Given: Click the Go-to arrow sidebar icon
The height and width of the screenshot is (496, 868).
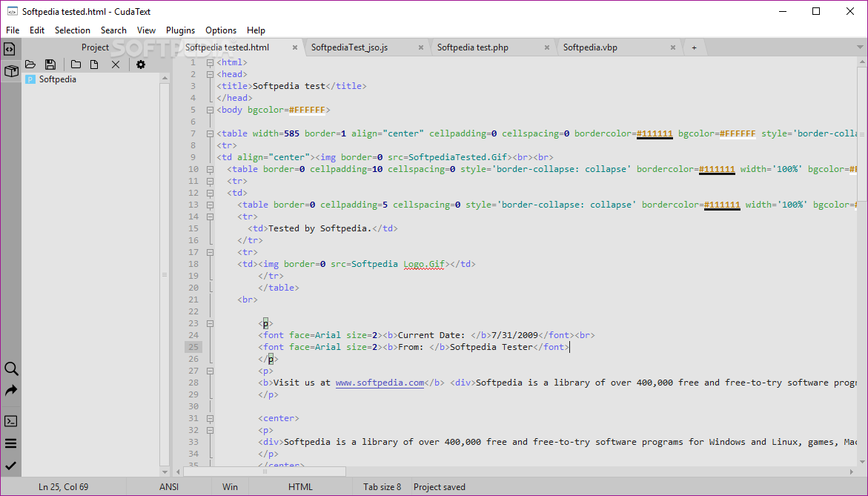Looking at the screenshot, I should click(x=11, y=391).
